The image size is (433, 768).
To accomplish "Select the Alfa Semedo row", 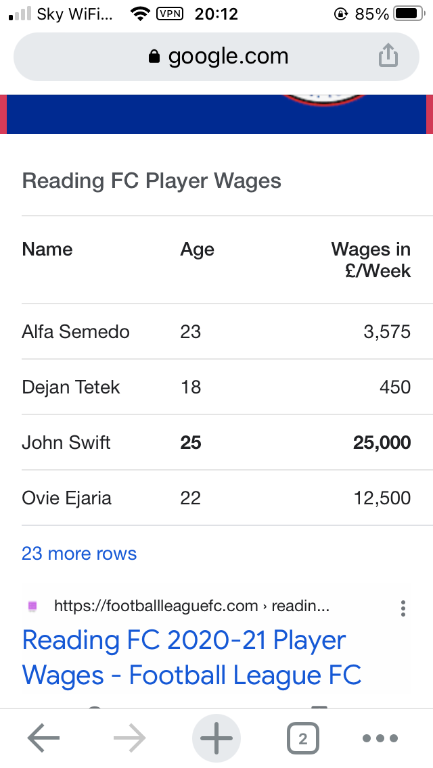I will tap(216, 332).
